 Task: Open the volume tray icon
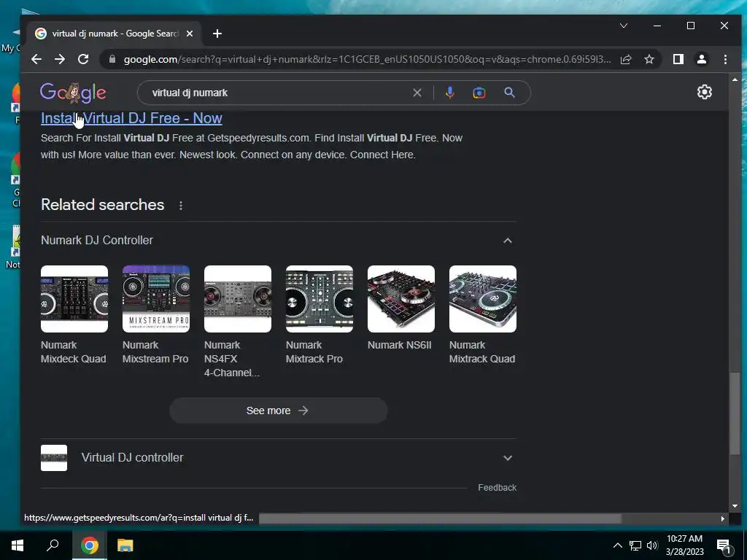652,545
